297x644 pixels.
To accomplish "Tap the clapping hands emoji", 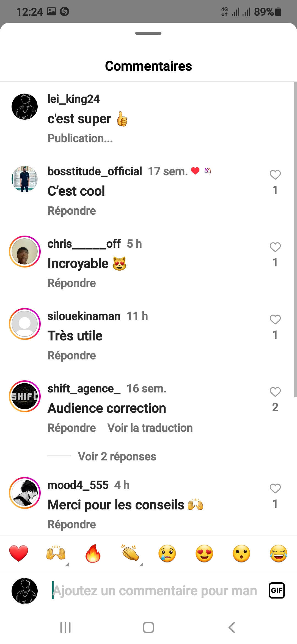I will click(130, 553).
